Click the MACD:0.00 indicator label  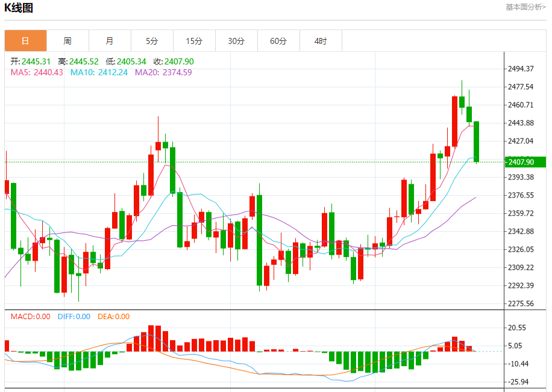[30, 317]
